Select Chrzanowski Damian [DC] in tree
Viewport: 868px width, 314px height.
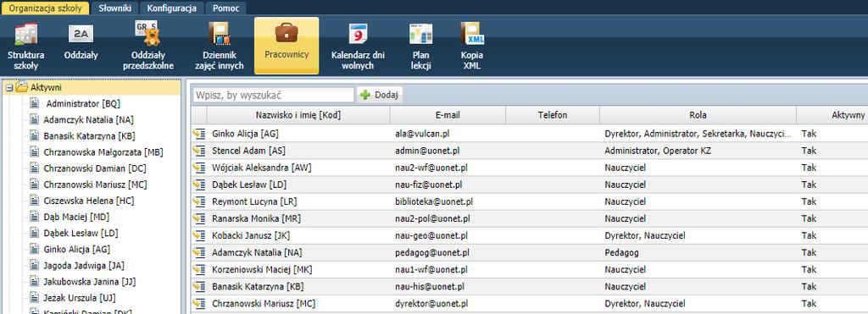95,168
